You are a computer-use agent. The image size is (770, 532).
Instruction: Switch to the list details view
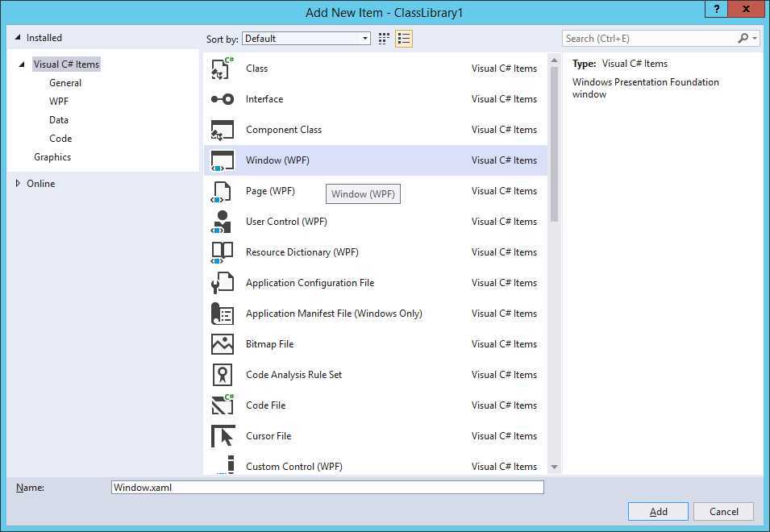404,38
